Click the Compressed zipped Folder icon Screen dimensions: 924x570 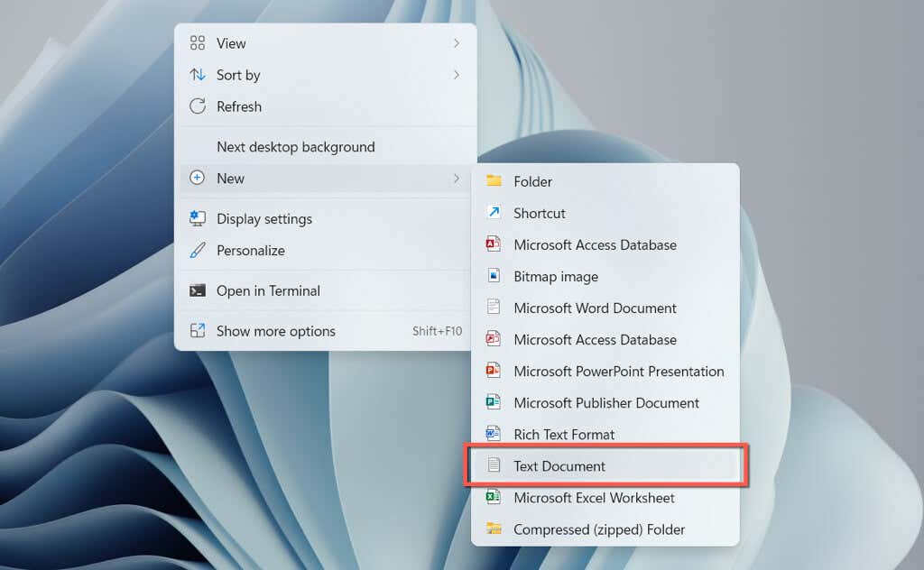494,529
